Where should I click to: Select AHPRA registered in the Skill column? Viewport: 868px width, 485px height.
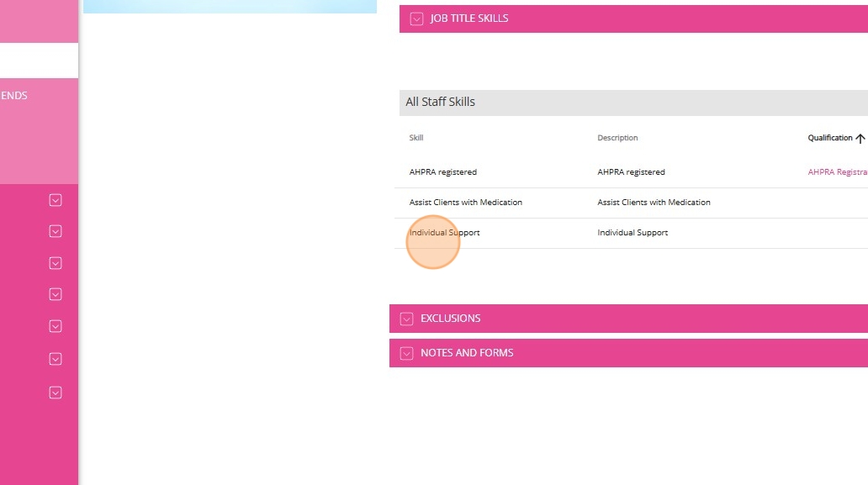443,172
